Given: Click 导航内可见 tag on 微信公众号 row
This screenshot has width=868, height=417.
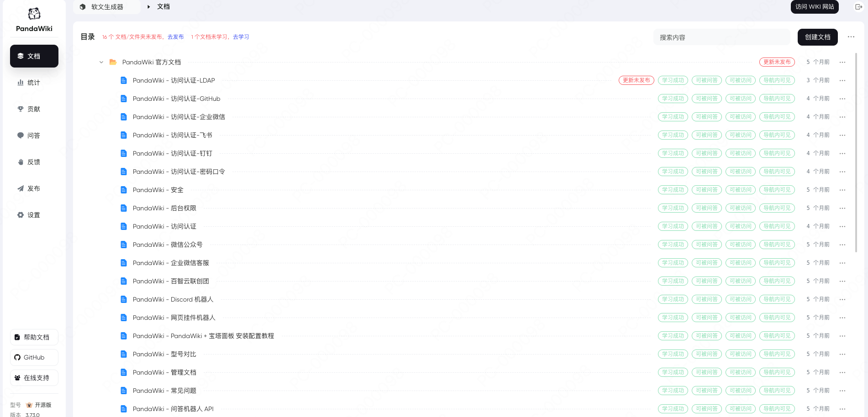Looking at the screenshot, I should point(777,245).
